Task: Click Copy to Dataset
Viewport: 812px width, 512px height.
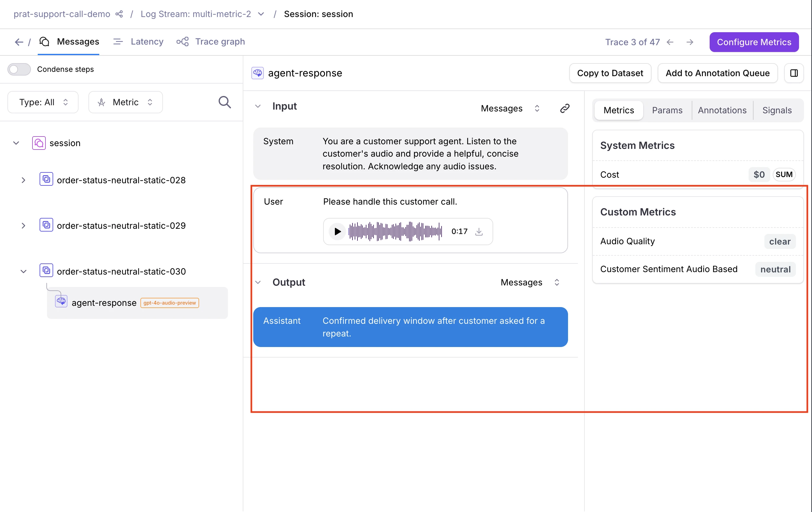Action: (x=610, y=73)
